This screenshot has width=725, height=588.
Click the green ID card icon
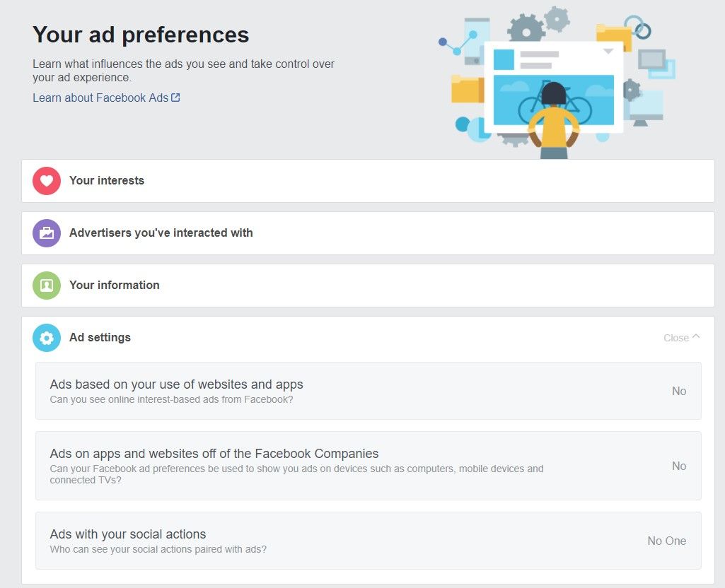46,285
